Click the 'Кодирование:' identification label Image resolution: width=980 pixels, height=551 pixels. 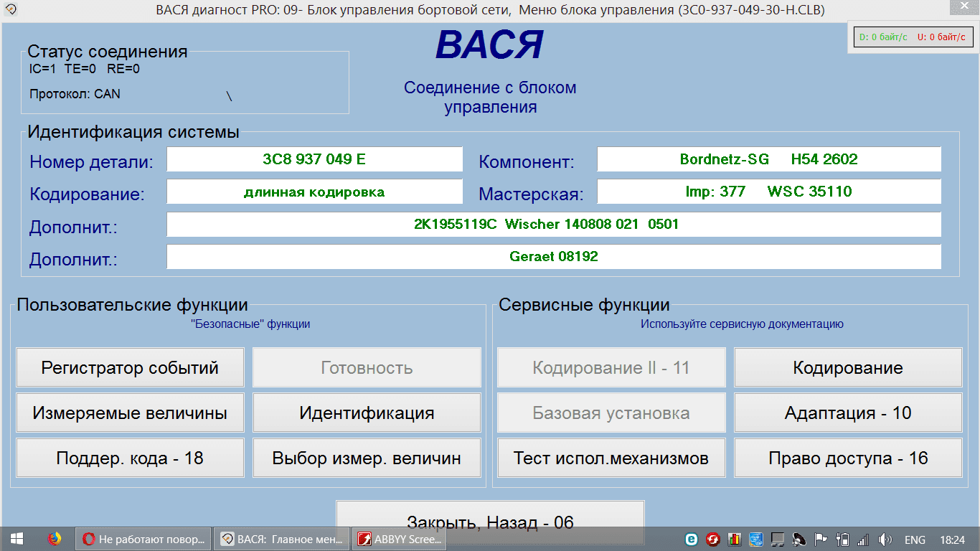(x=87, y=194)
